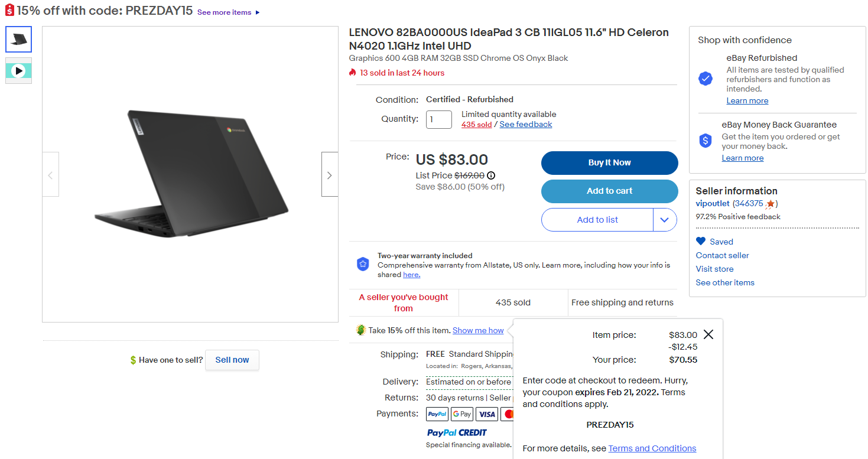
Task: Close the coupon details popup
Action: tap(708, 334)
